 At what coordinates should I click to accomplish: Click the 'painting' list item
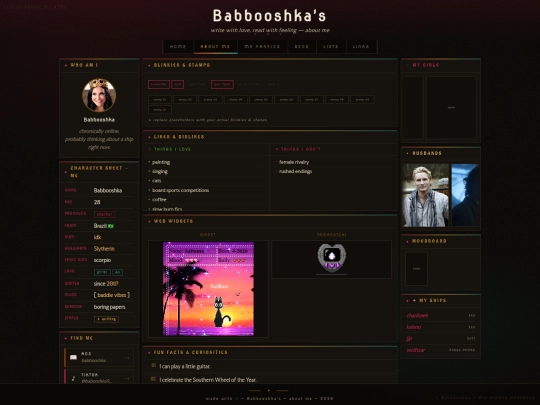[x=161, y=162]
